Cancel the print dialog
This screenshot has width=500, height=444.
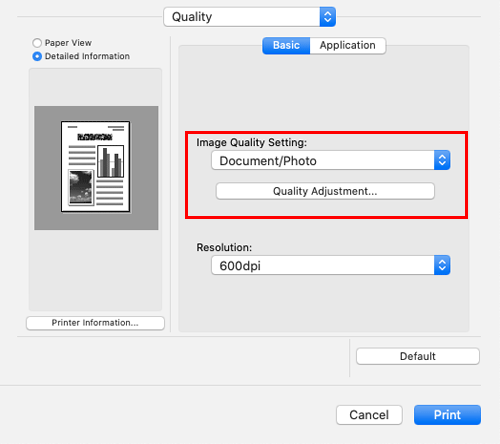tap(369, 415)
